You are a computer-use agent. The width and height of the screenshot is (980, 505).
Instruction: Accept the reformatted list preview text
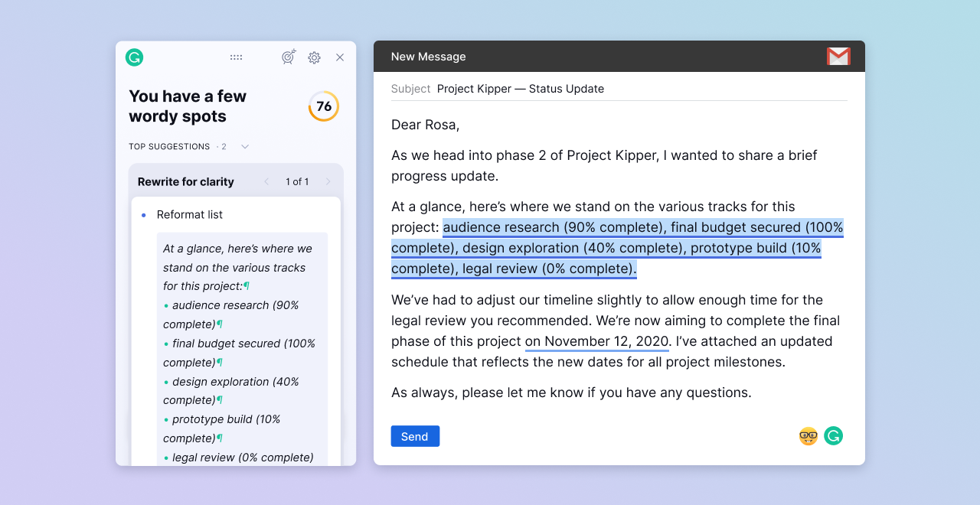[x=243, y=349]
